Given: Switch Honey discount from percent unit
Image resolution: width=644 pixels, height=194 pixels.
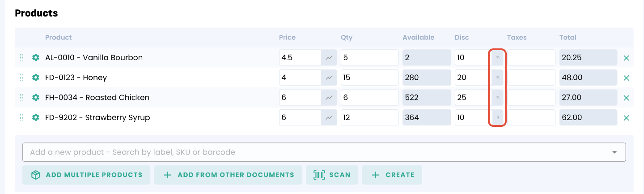Looking at the screenshot, I should point(497,78).
